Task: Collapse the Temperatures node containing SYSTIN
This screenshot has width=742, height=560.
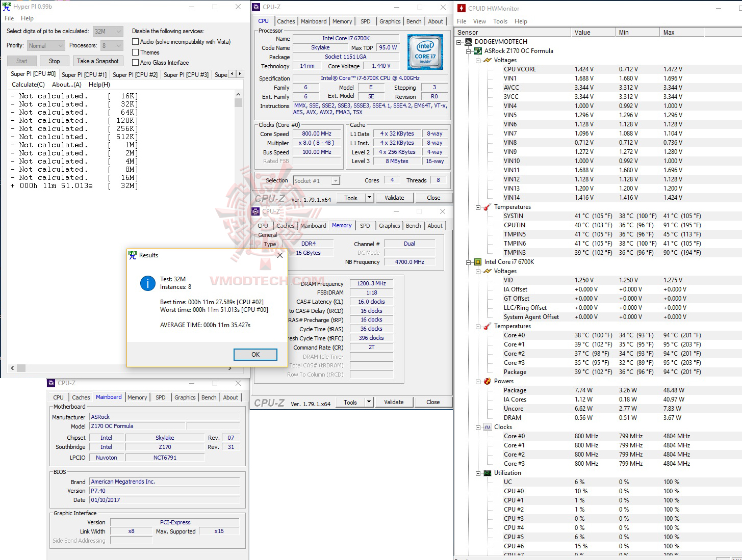Action: 478,207
